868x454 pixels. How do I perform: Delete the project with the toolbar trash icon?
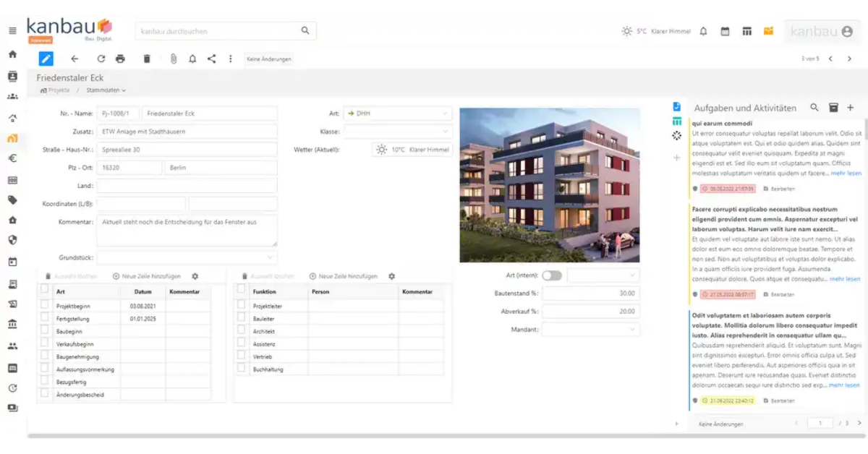point(147,59)
